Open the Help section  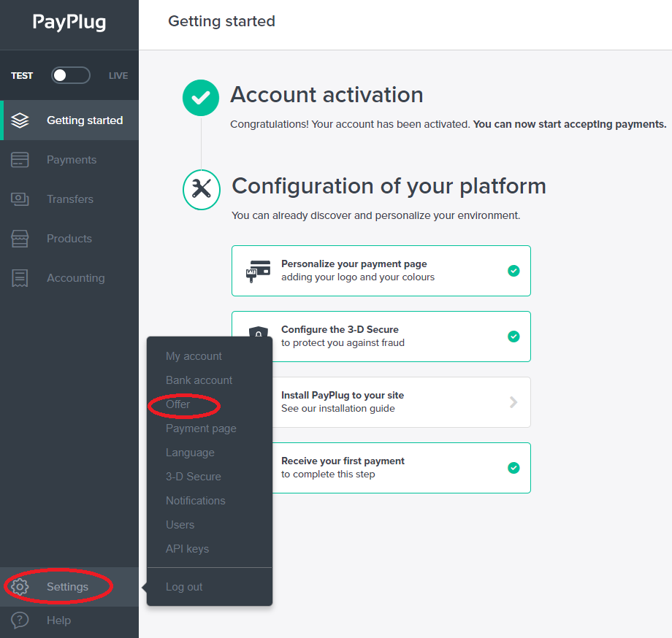[x=69, y=620]
